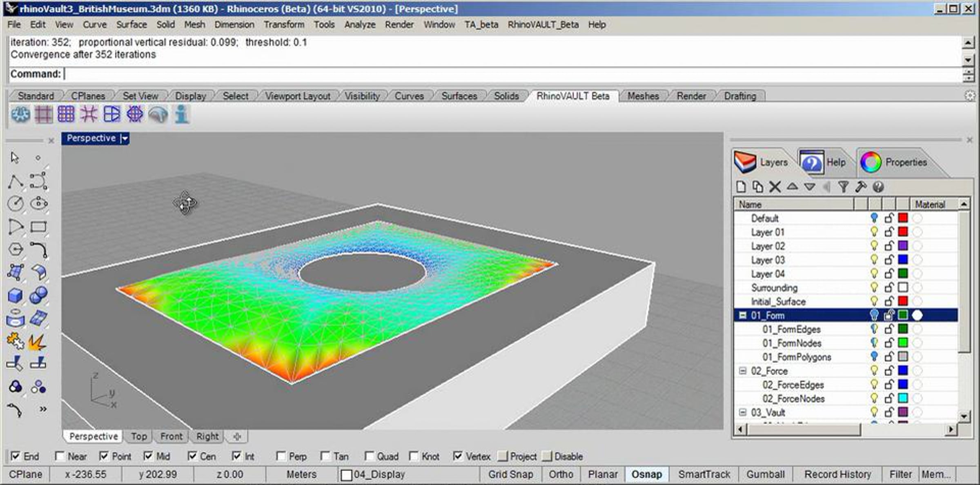Open the RhinoVAULT_Beta menu
The image size is (980, 485).
pyautogui.click(x=543, y=24)
